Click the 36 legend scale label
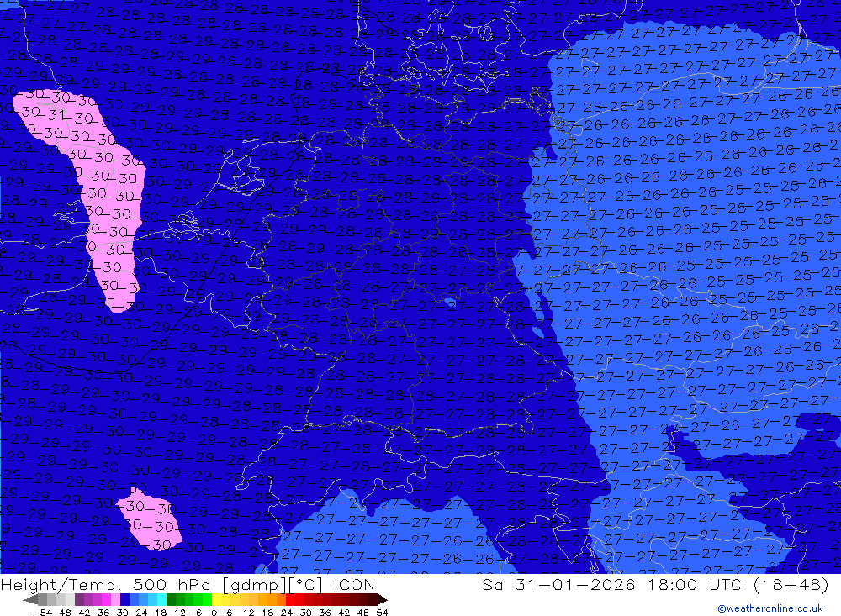Viewport: 841px width, 616px height. 325,613
